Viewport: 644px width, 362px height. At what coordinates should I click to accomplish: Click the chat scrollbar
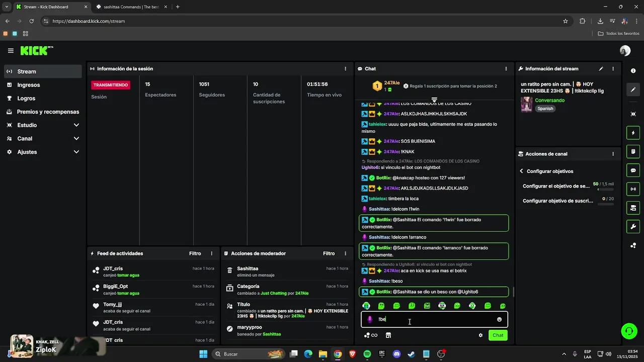(513, 291)
